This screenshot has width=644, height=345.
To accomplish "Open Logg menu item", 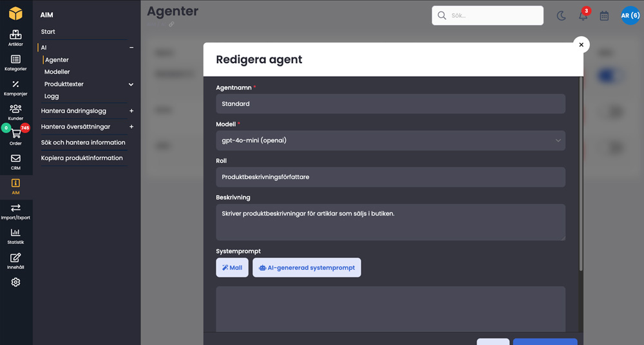I will 52,97.
